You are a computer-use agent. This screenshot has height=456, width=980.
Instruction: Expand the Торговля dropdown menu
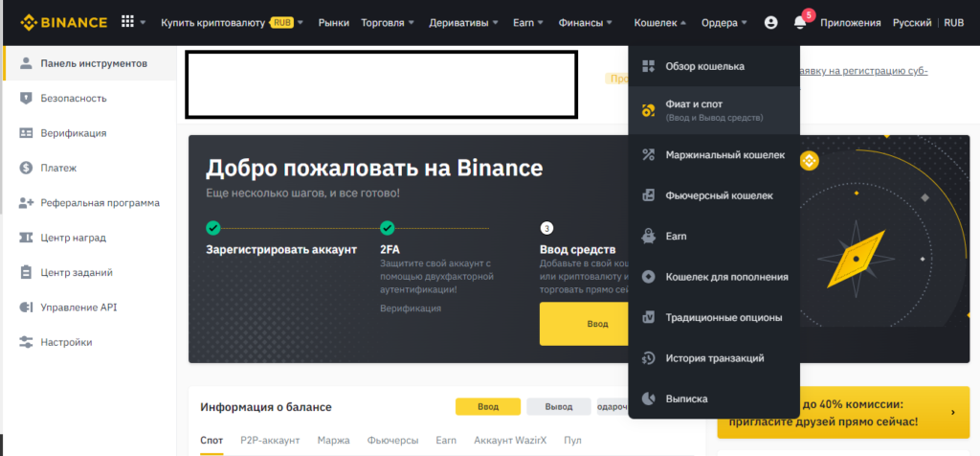[412, 23]
